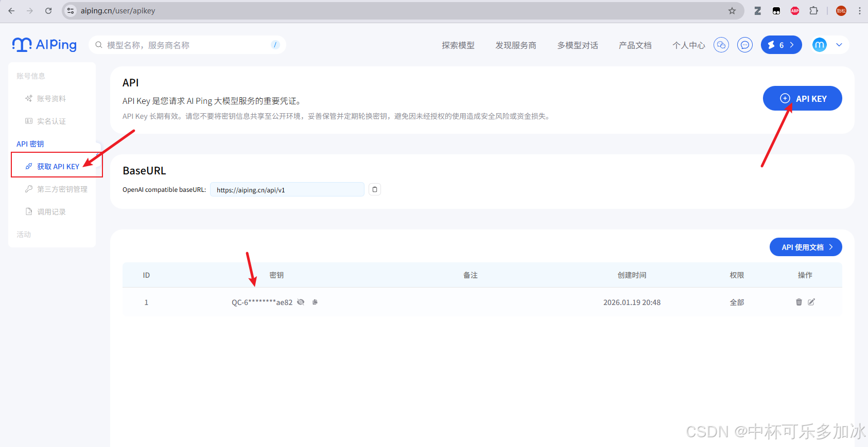Screen dimensions: 868x447
Task: Click the 账号信息 section heading
Action: [31, 76]
